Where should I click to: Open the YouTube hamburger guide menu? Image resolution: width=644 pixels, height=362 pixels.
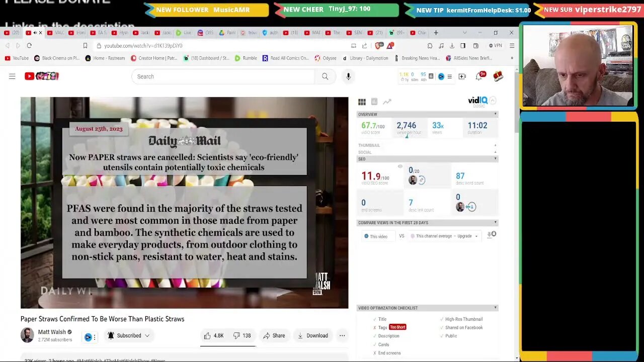coord(12,76)
